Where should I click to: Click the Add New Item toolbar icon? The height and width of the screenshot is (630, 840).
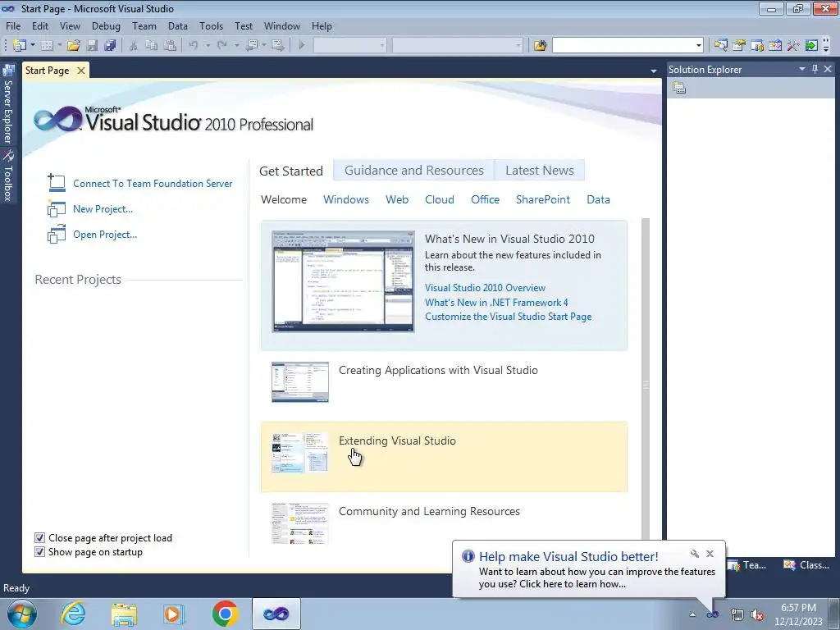[x=47, y=46]
